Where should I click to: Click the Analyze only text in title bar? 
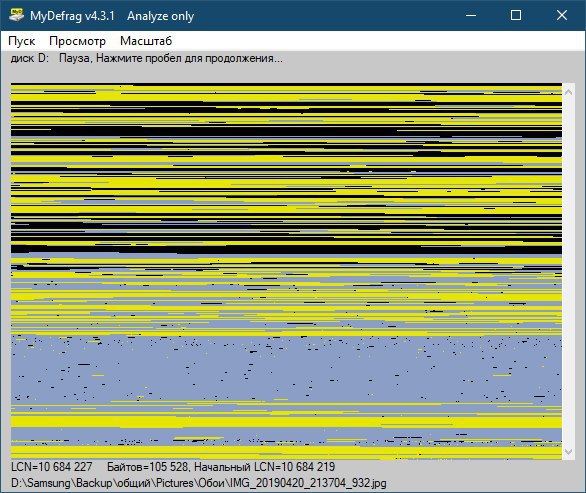[x=161, y=16]
